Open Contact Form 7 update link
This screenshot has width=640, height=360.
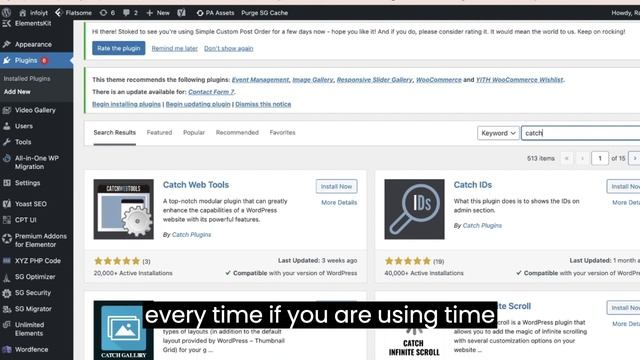click(x=211, y=92)
